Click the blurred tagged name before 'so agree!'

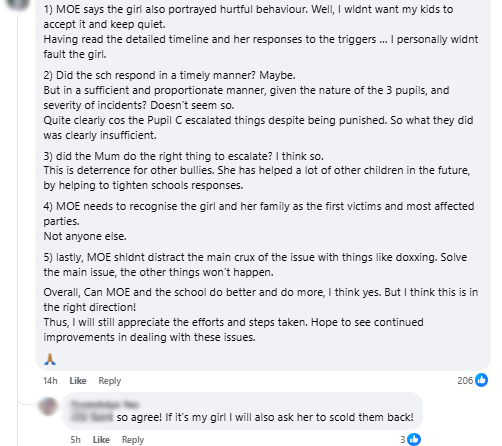pos(92,417)
